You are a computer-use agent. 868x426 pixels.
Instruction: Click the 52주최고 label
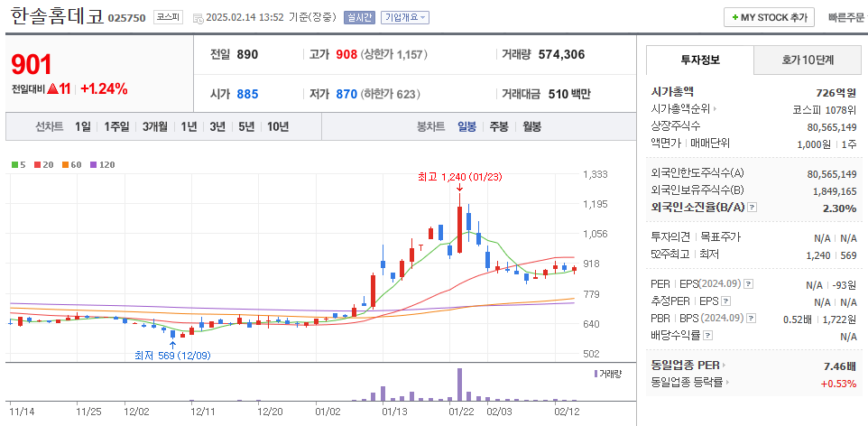670,255
